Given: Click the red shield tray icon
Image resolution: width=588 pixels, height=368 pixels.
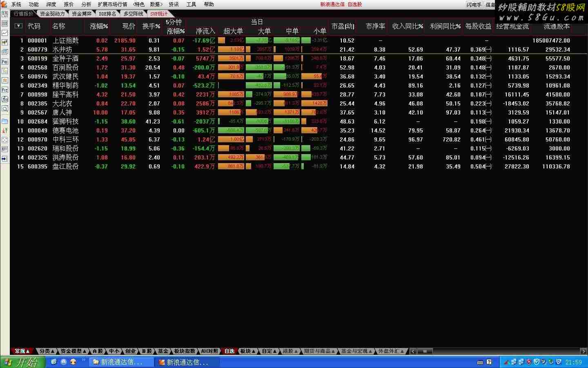Looking at the screenshot, I should point(529,362).
